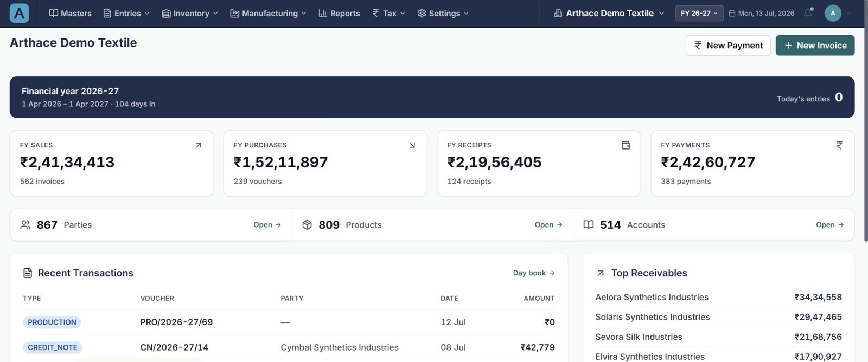Click the AMOUNT column header
Image resolution: width=868 pixels, height=362 pixels.
pos(539,299)
